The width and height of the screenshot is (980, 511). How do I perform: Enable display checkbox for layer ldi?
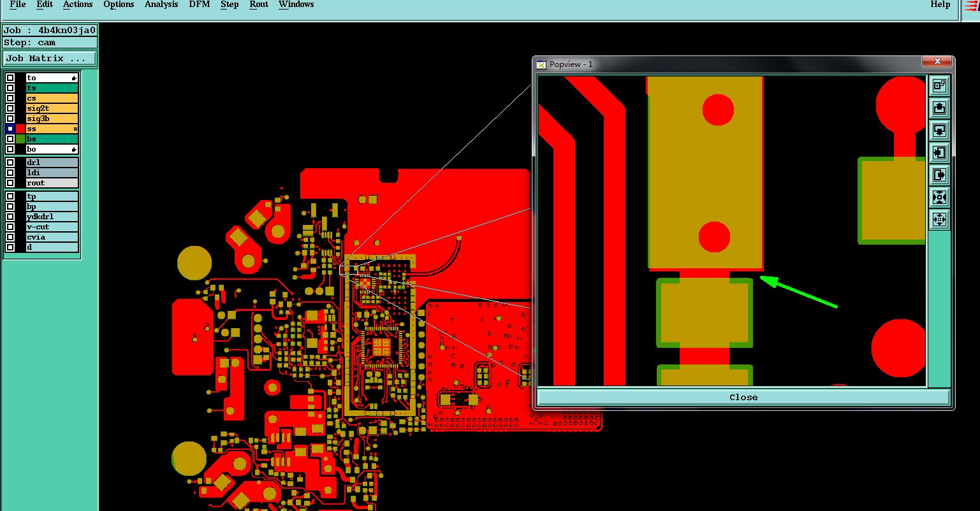coord(10,173)
